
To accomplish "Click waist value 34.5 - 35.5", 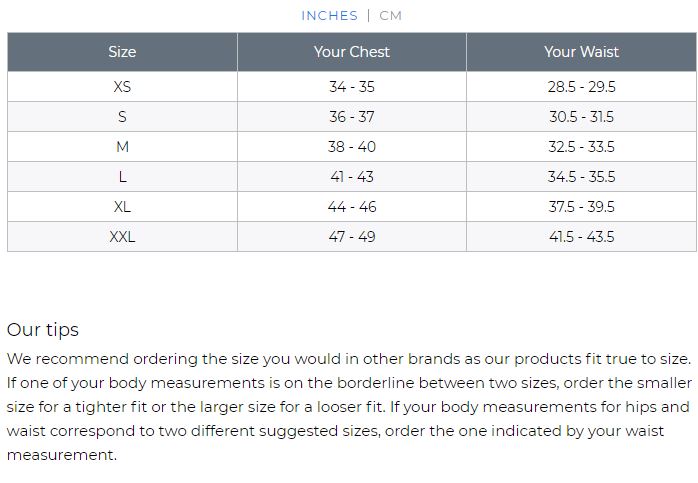I will coord(581,177).
